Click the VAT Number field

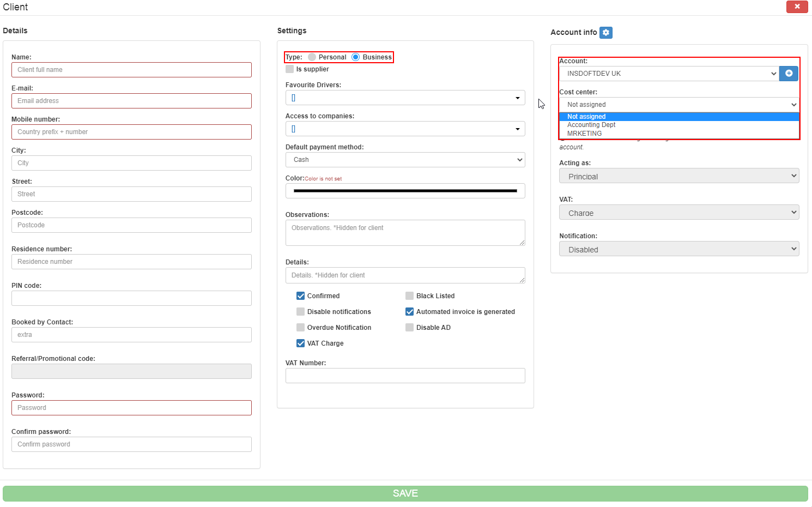pyautogui.click(x=405, y=376)
